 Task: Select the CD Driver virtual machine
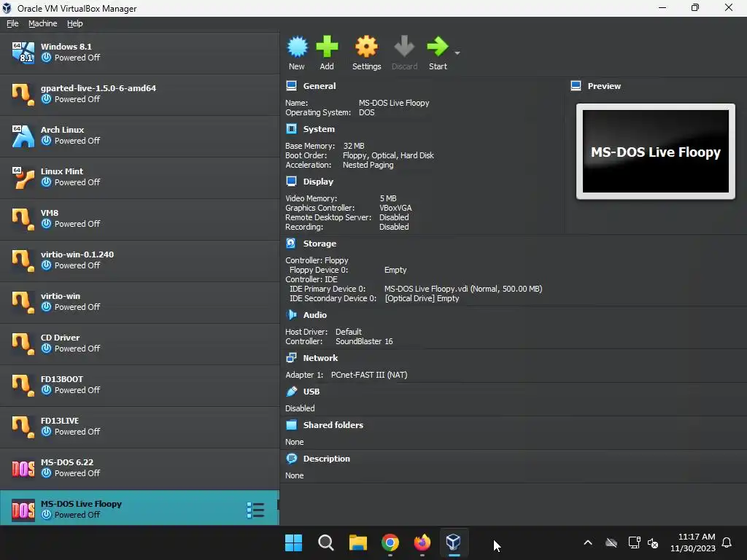(x=139, y=344)
